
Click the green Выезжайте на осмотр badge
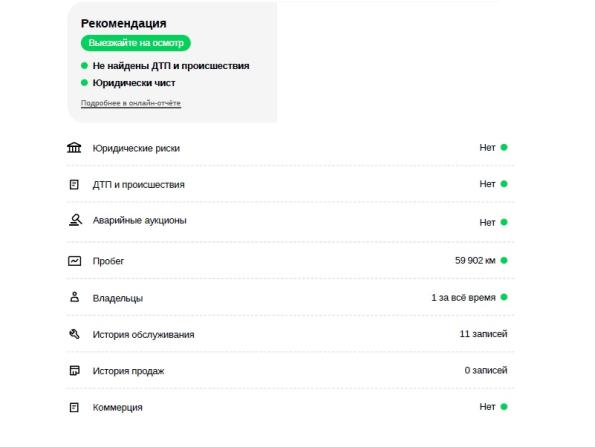[x=136, y=43]
